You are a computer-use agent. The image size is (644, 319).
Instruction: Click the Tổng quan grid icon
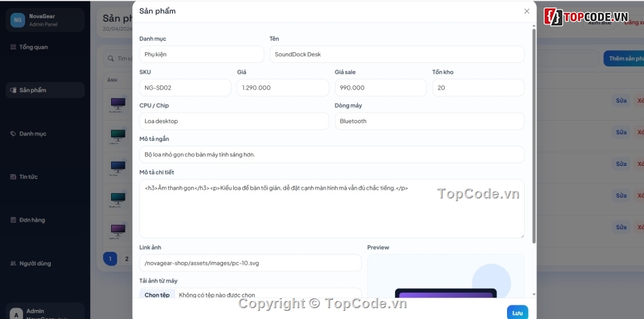(13, 47)
